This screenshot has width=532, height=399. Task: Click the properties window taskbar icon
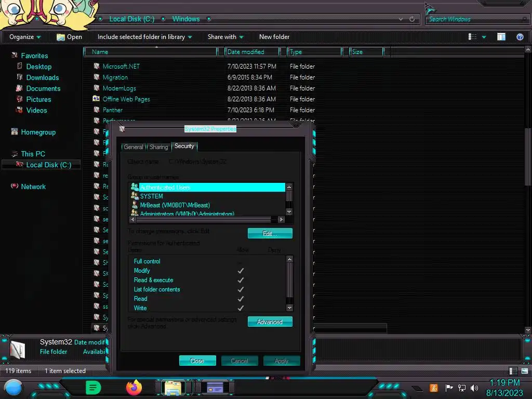[215, 388]
